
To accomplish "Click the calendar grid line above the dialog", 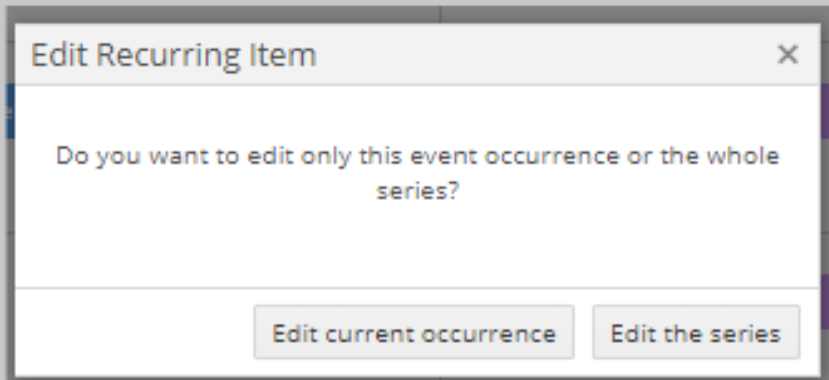I will pos(441,14).
